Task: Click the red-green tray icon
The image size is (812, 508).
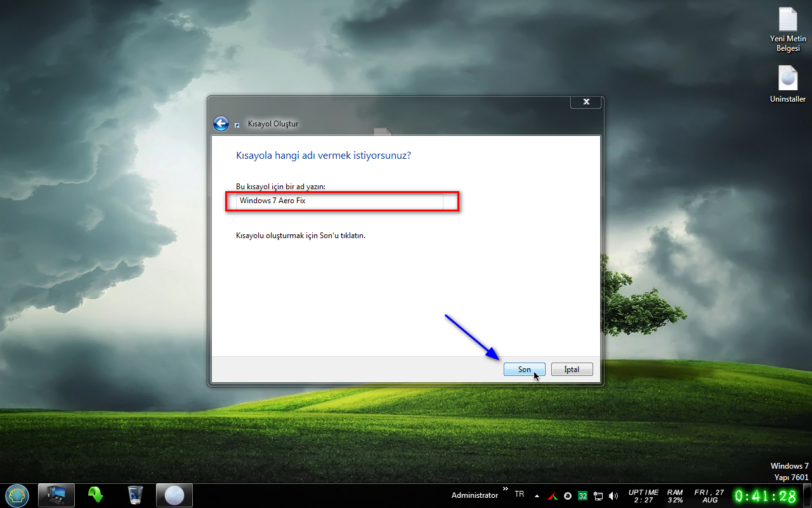Action: 553,495
